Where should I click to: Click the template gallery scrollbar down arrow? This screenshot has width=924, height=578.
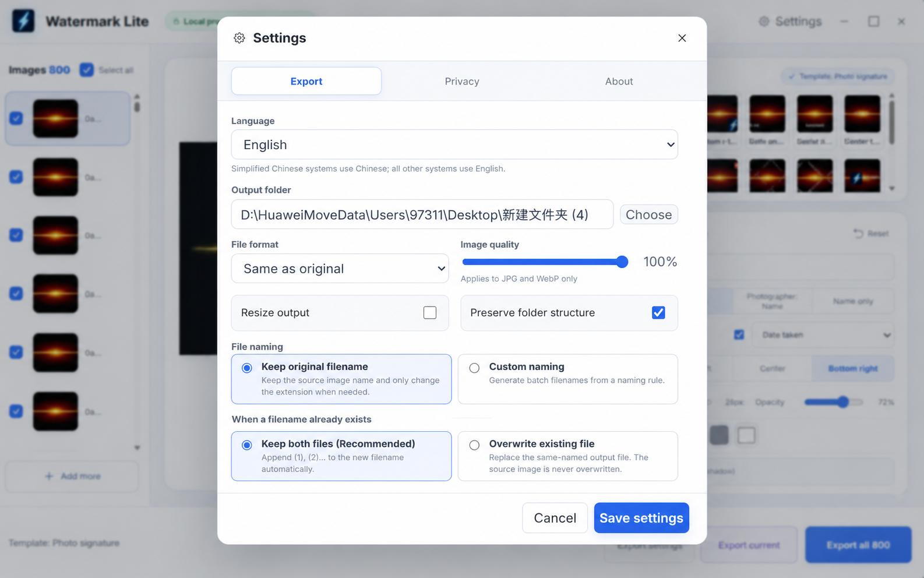coord(891,189)
